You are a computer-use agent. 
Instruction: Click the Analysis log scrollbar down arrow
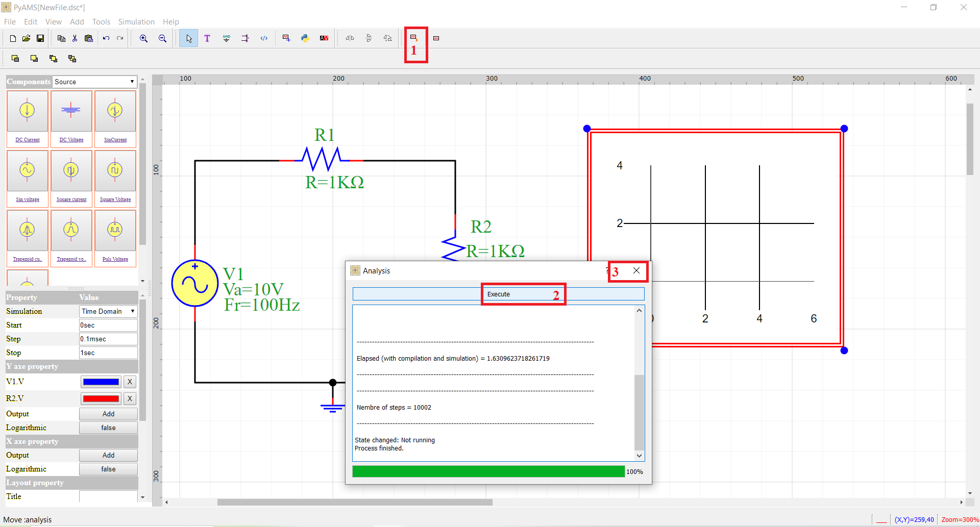coord(639,456)
